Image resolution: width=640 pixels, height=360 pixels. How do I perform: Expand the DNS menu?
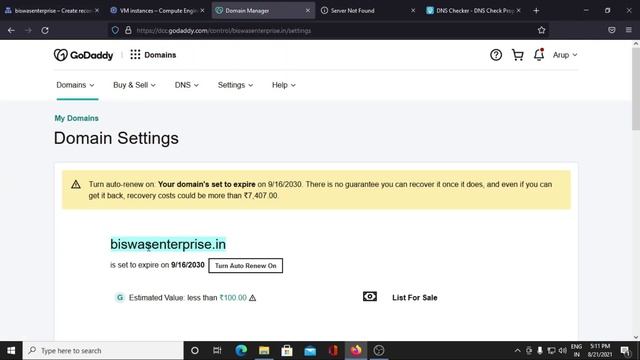(x=187, y=85)
